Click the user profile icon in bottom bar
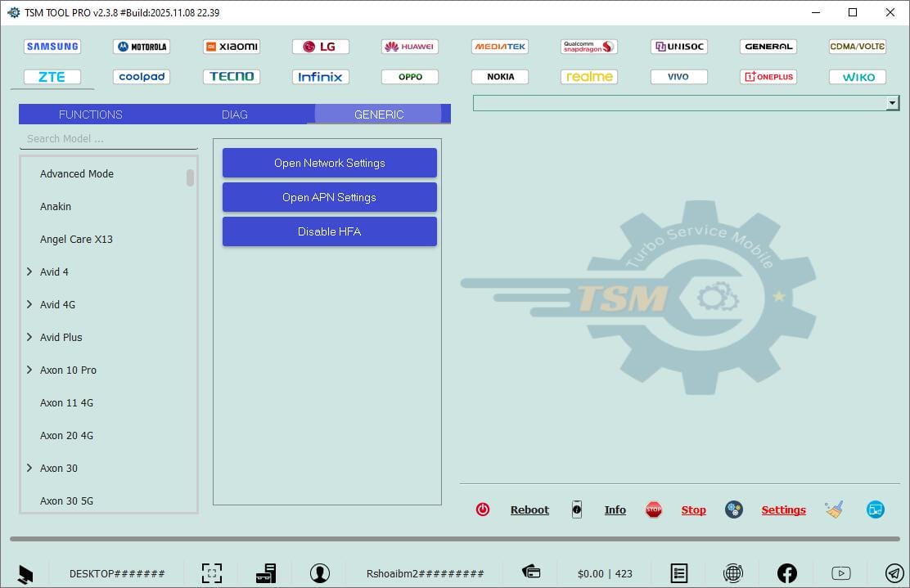 click(319, 572)
